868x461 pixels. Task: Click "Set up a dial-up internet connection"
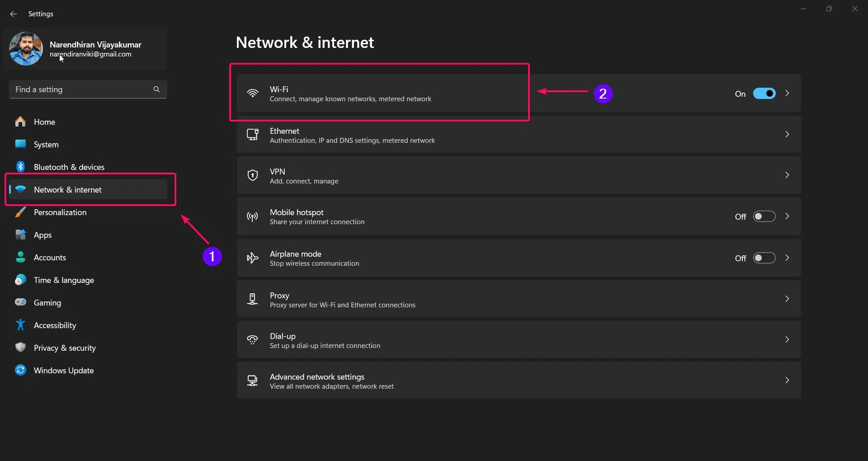click(325, 346)
